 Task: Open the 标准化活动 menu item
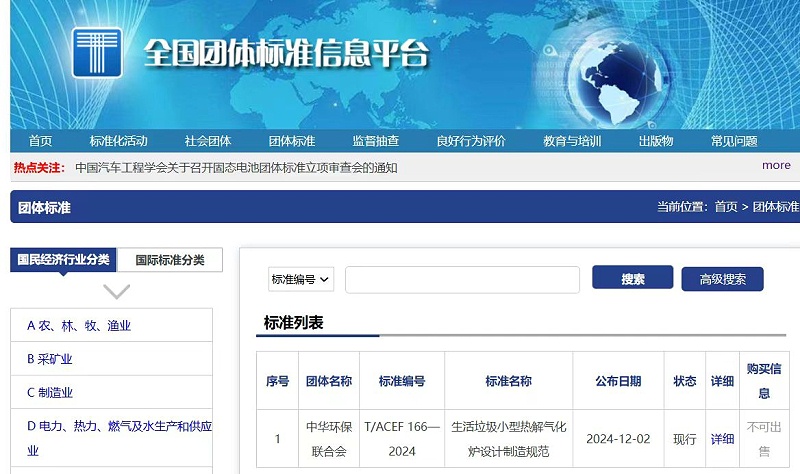118,141
